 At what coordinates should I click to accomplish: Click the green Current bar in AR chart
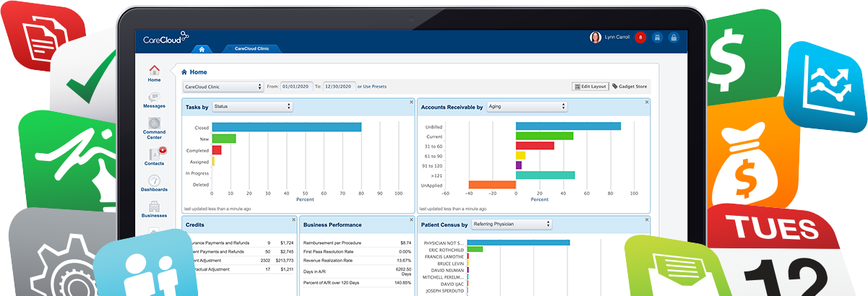[x=544, y=136]
